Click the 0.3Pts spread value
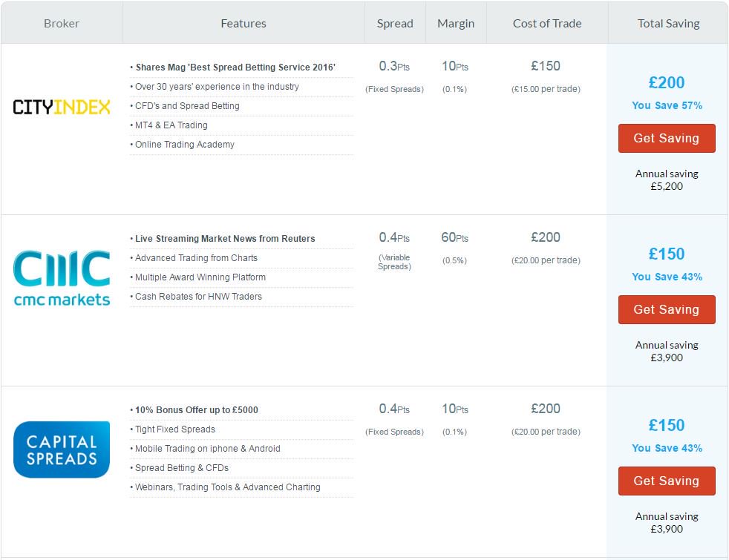 [394, 67]
